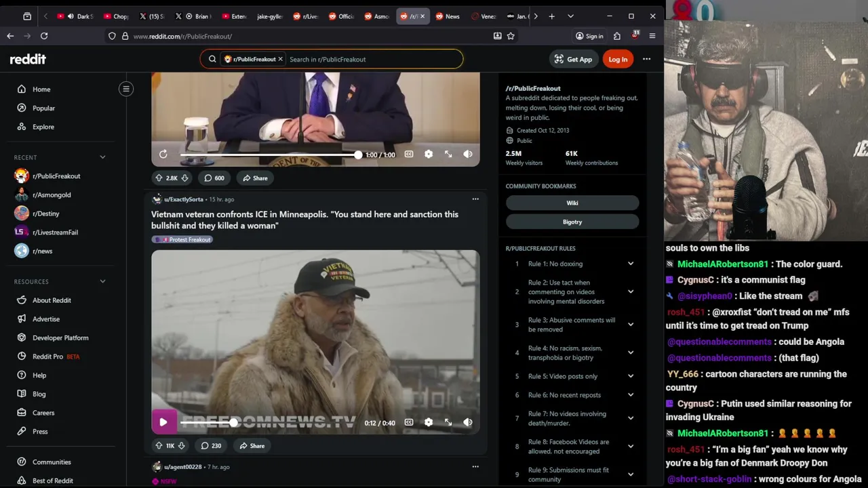Image resolution: width=868 pixels, height=488 pixels.
Task: Click the Protest Freakout flair tag
Action: (182, 239)
